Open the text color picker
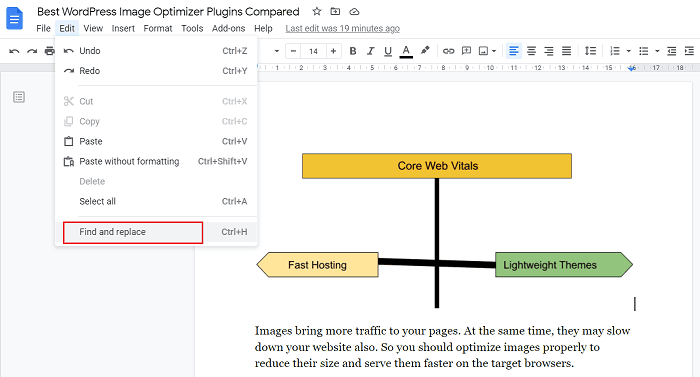The width and height of the screenshot is (700, 377). [x=406, y=51]
